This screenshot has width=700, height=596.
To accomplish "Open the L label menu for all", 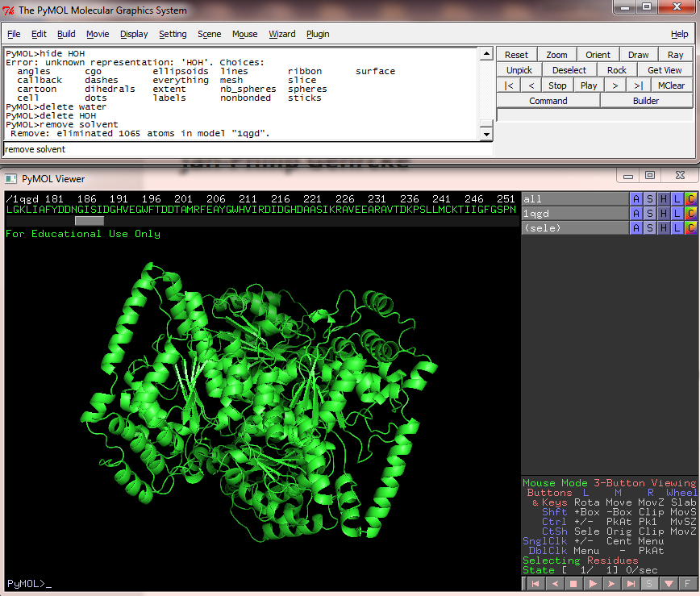I will (677, 199).
